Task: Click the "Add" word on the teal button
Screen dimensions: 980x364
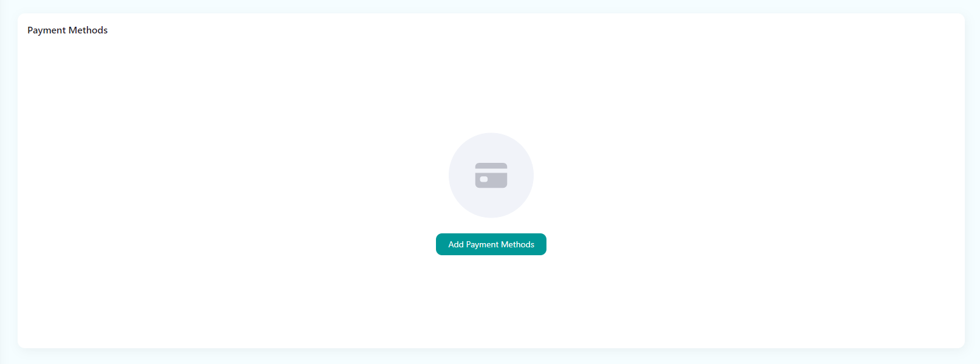Action: tap(456, 244)
